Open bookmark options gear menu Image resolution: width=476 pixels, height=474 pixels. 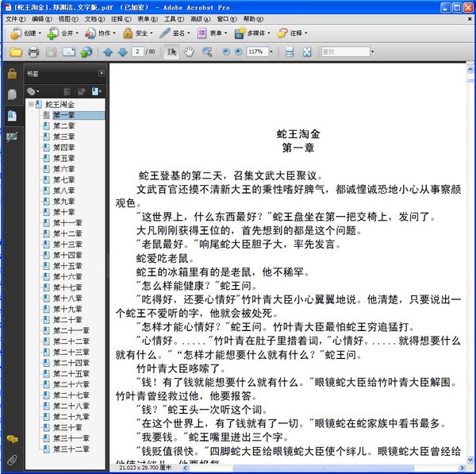pyautogui.click(x=33, y=91)
